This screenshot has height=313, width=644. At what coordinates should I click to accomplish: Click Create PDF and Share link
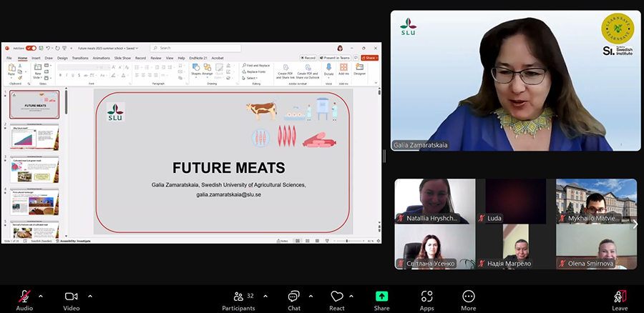click(x=285, y=71)
